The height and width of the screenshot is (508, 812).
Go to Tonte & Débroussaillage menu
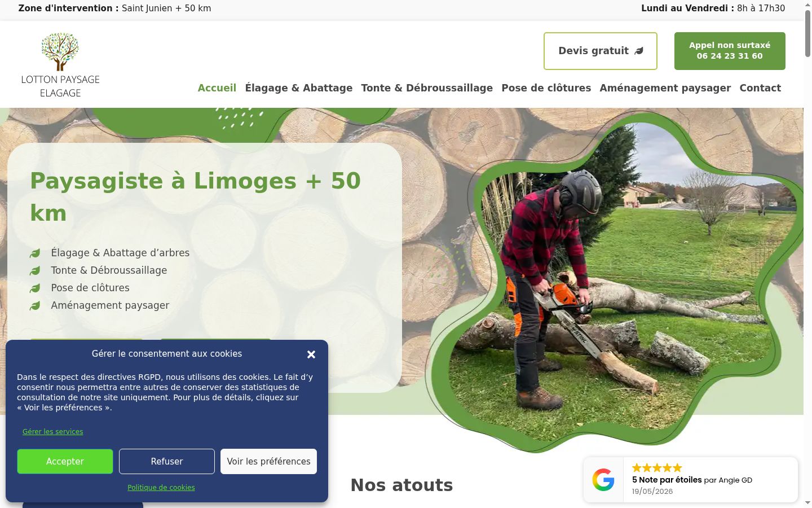427,88
